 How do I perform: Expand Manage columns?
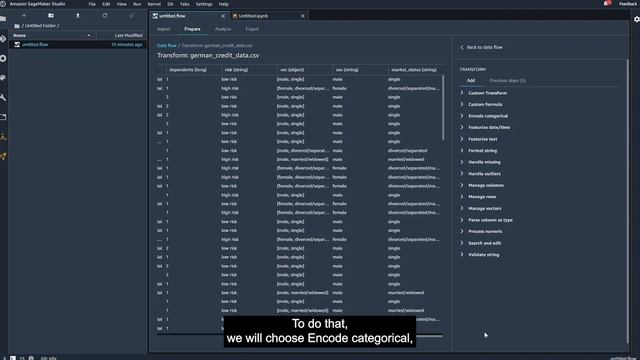[486, 185]
